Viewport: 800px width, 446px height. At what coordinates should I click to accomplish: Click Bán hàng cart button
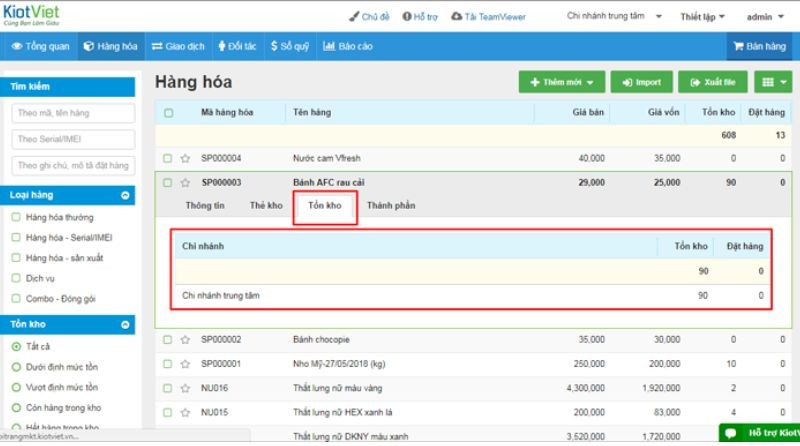[759, 46]
